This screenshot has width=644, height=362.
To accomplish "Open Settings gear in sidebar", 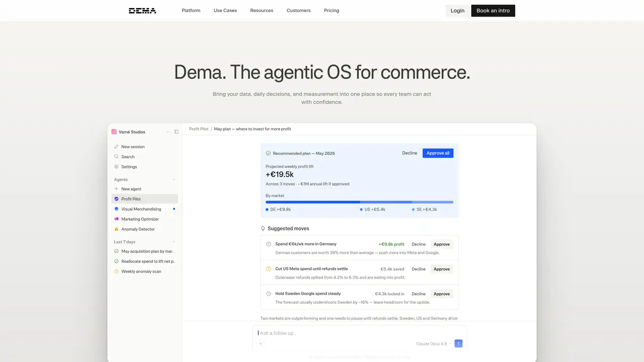I will (116, 167).
